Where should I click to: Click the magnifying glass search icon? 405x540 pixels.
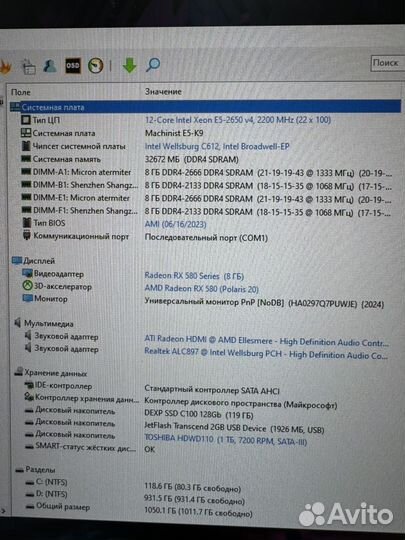coord(153,65)
